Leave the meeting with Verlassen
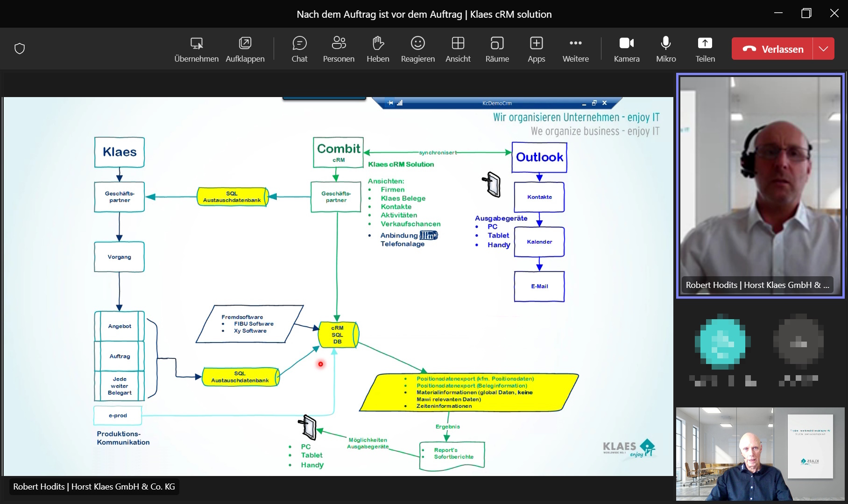This screenshot has height=504, width=848. click(772, 49)
